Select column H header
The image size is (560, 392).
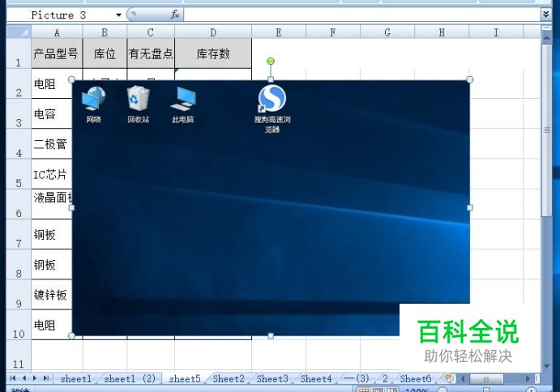pos(442,32)
